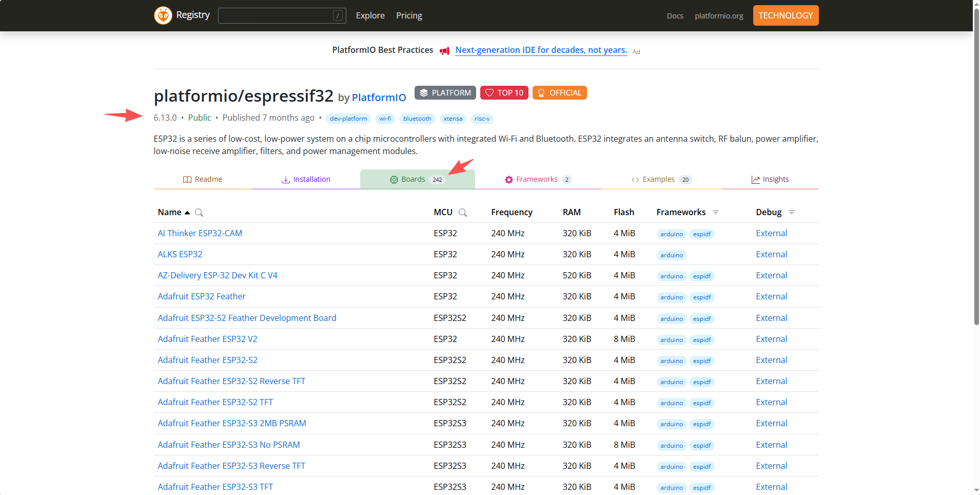The height and width of the screenshot is (495, 980).
Task: Click arduino tag in ALKS ESP32 row
Action: (672, 255)
